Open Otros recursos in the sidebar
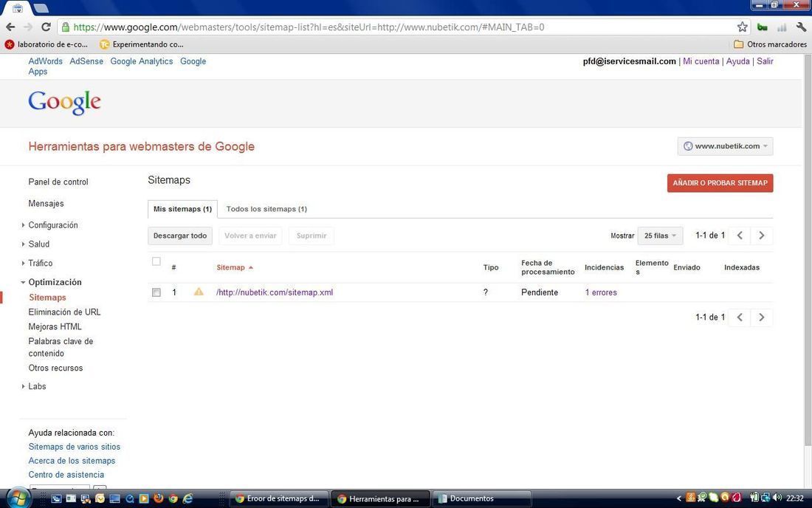 click(55, 368)
